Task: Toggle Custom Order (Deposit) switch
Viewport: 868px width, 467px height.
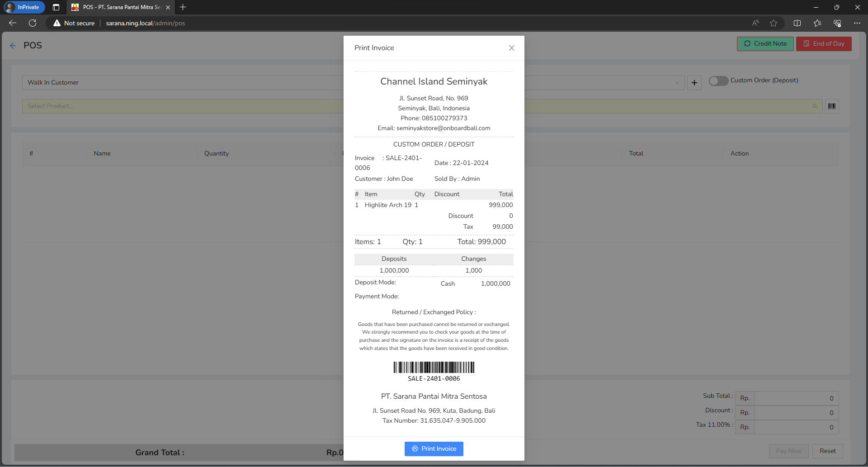Action: tap(718, 80)
